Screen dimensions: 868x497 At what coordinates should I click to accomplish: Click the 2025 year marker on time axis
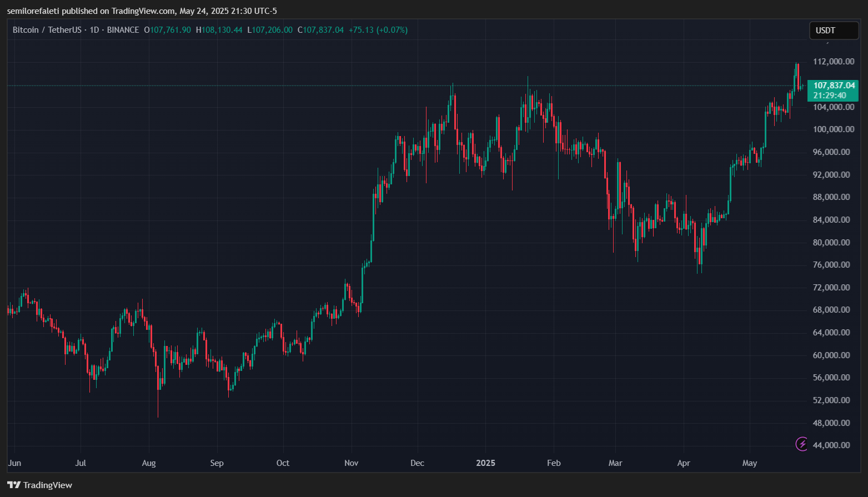tap(485, 463)
